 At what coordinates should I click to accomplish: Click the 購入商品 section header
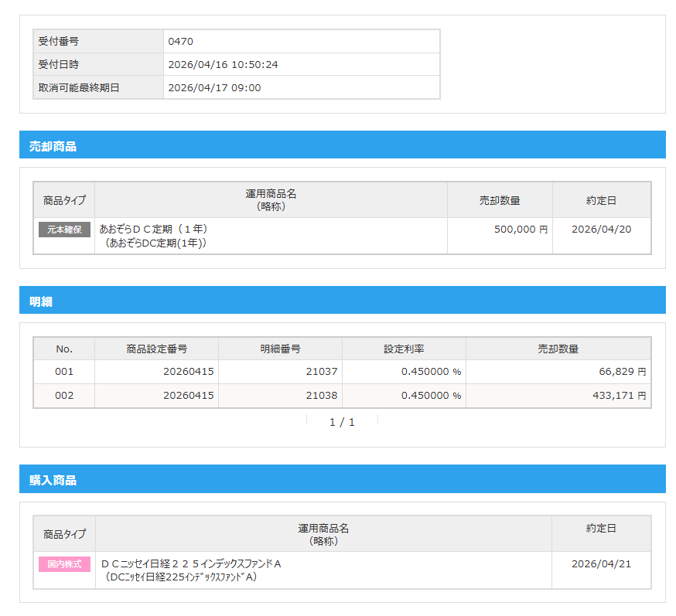click(53, 480)
